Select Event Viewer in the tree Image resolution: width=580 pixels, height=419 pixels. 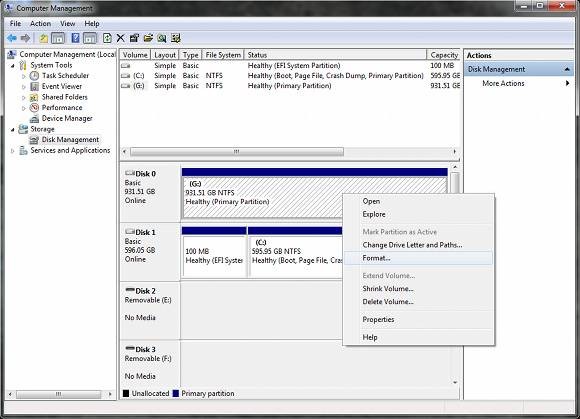click(x=62, y=86)
